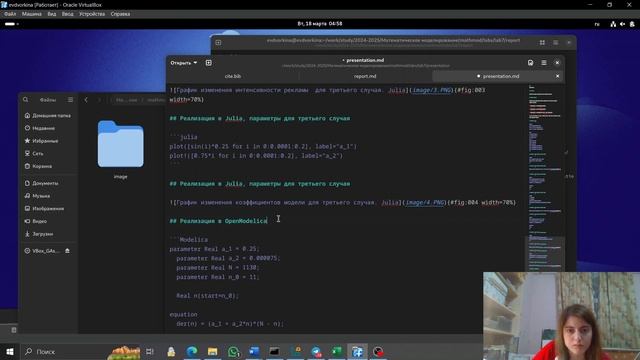This screenshot has height=360, width=640.
Task: Open Microsoft Excel from the taskbar
Action: tap(337, 351)
